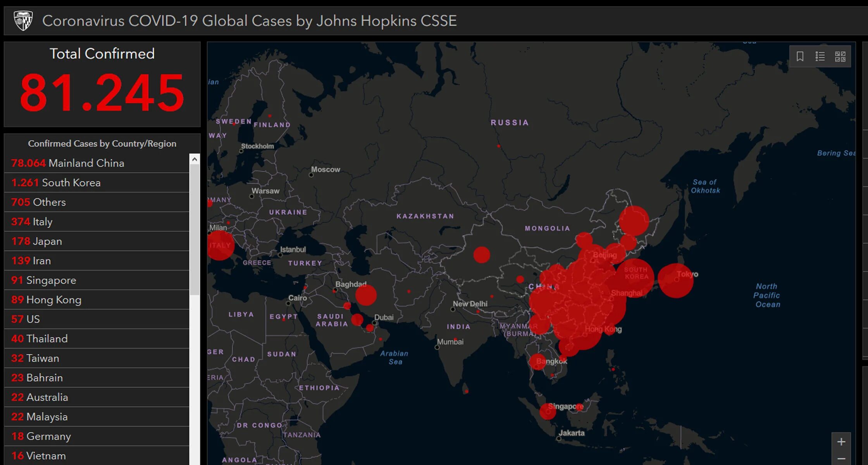Click the country list scrollbar thumb

click(195, 229)
